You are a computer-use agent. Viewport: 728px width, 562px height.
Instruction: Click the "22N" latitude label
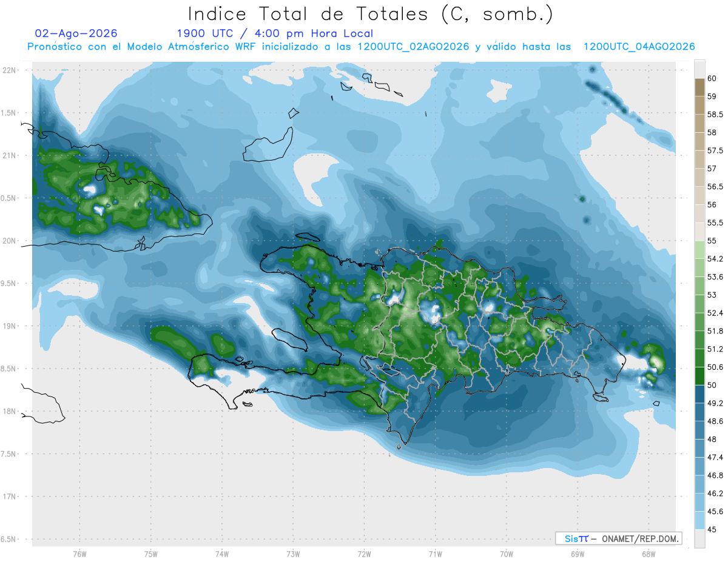(x=10, y=70)
